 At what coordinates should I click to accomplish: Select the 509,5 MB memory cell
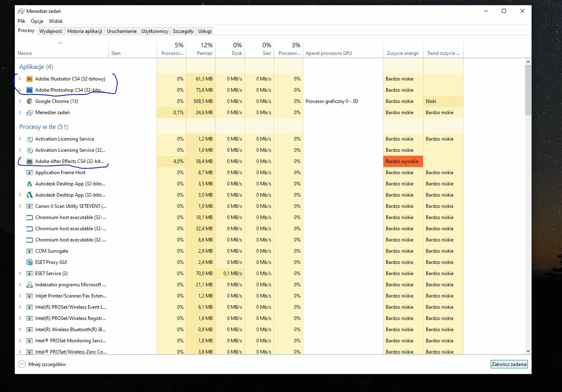(x=201, y=101)
